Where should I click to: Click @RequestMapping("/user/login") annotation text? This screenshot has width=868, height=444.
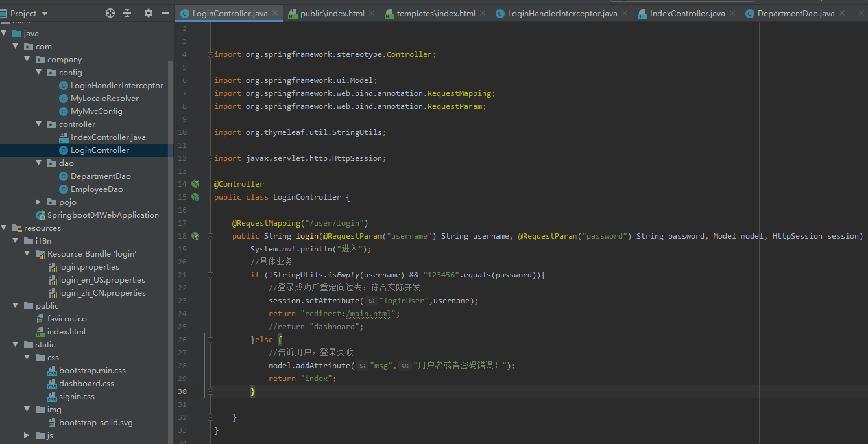click(x=300, y=223)
